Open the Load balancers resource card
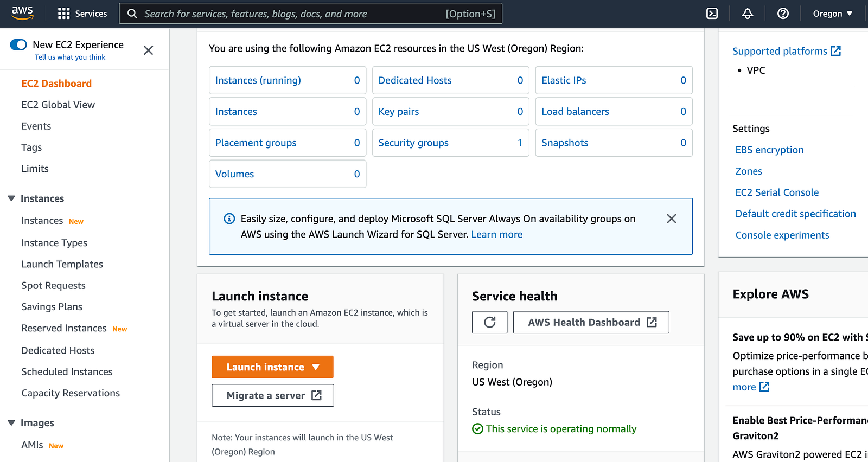The width and height of the screenshot is (868, 462). click(x=614, y=112)
